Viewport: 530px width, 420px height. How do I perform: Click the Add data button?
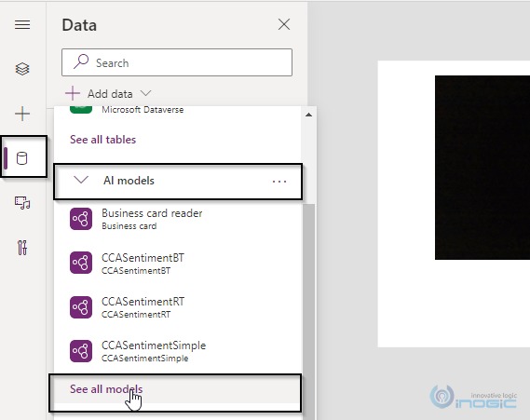tap(108, 94)
